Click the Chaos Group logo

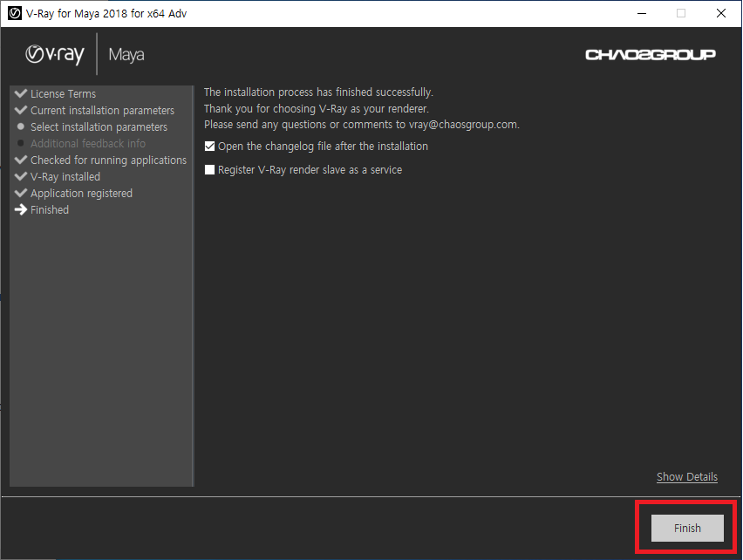(x=651, y=55)
